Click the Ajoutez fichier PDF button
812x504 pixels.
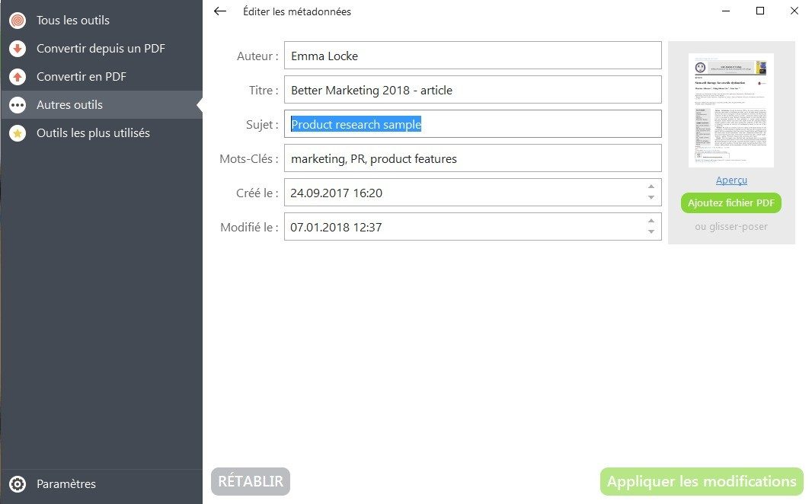pos(731,203)
